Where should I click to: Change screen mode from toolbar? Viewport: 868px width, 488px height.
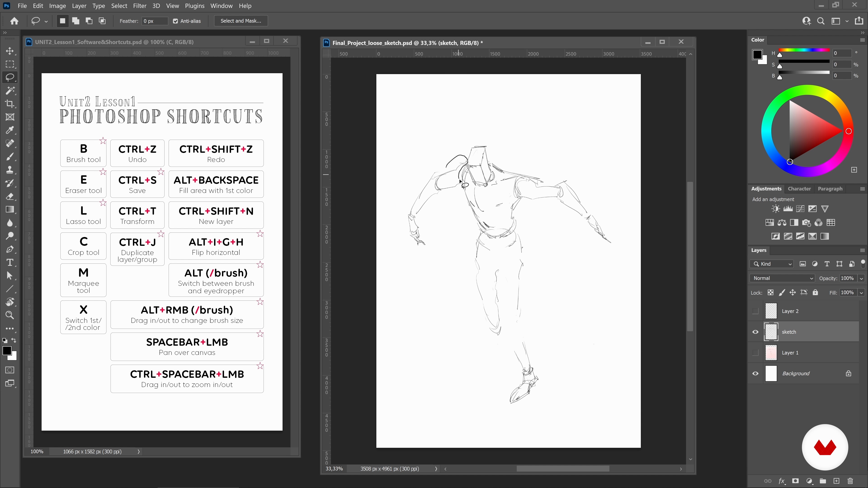[10, 383]
